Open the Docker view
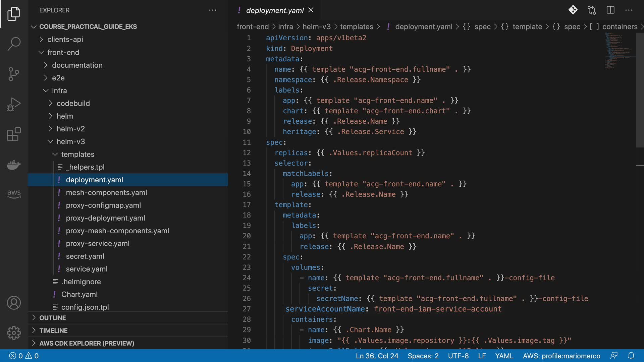644x362 pixels. (14, 165)
